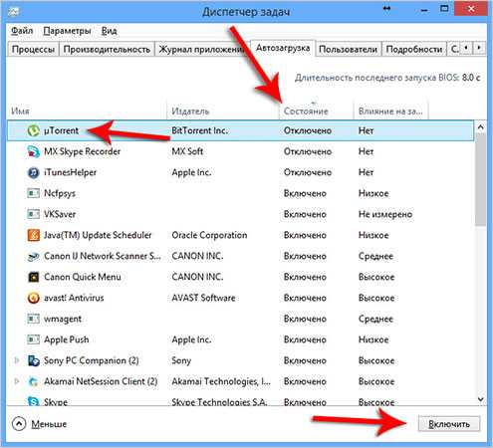The image size is (493, 448).
Task: Open the Параметры menu
Action: pyautogui.click(x=67, y=31)
